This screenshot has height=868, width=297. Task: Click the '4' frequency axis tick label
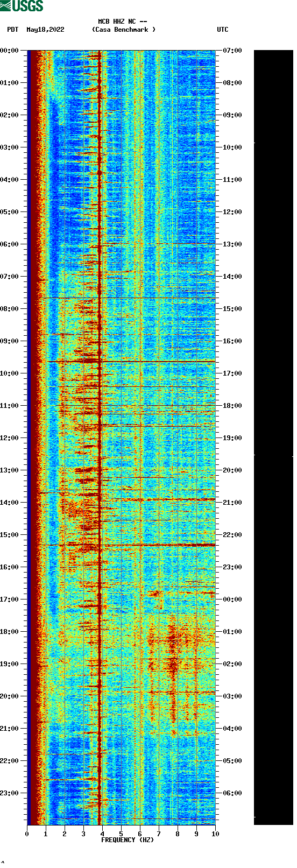click(102, 834)
